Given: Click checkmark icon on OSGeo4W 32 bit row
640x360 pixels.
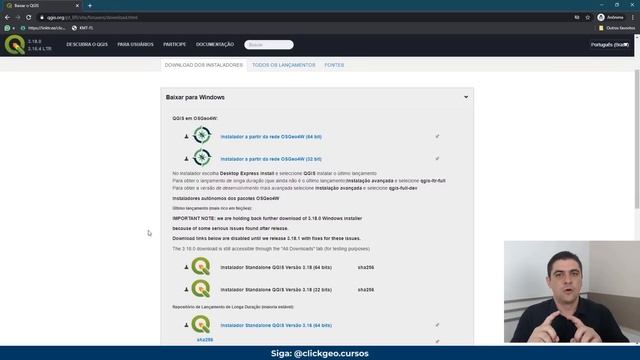Looking at the screenshot, I should (x=437, y=158).
